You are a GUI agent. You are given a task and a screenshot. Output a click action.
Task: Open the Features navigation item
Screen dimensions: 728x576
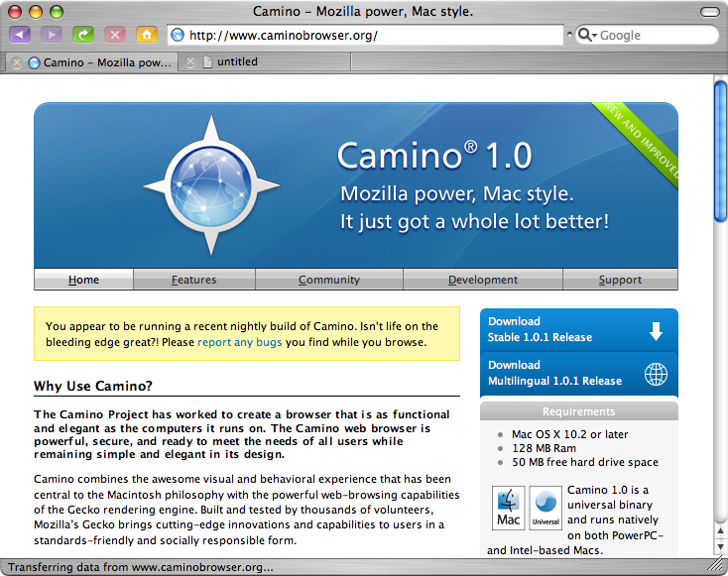coord(194,280)
